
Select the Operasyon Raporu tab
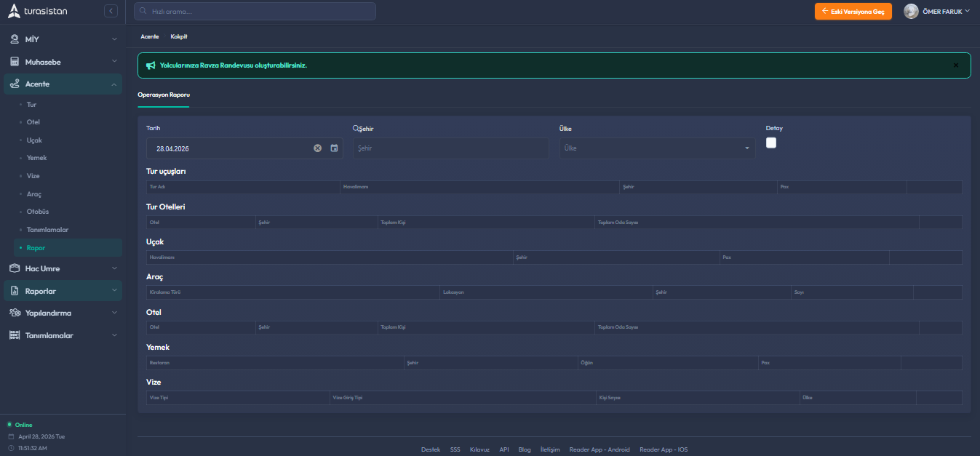click(x=164, y=95)
